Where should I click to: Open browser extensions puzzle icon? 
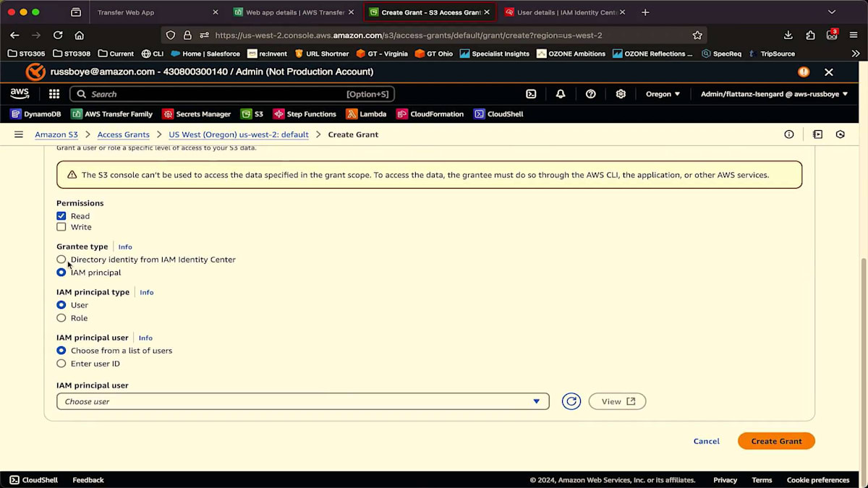[811, 35]
